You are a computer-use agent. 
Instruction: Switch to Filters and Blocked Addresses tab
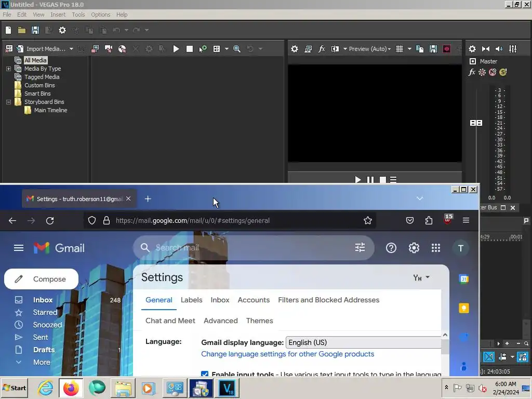(x=329, y=300)
